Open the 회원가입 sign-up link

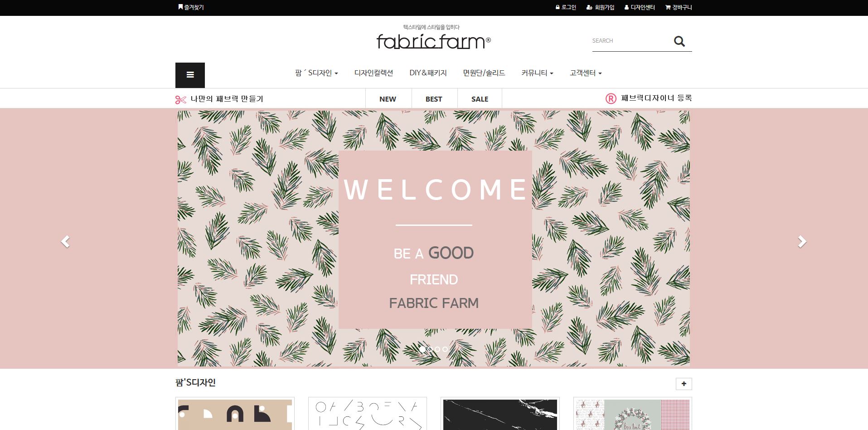tap(600, 7)
